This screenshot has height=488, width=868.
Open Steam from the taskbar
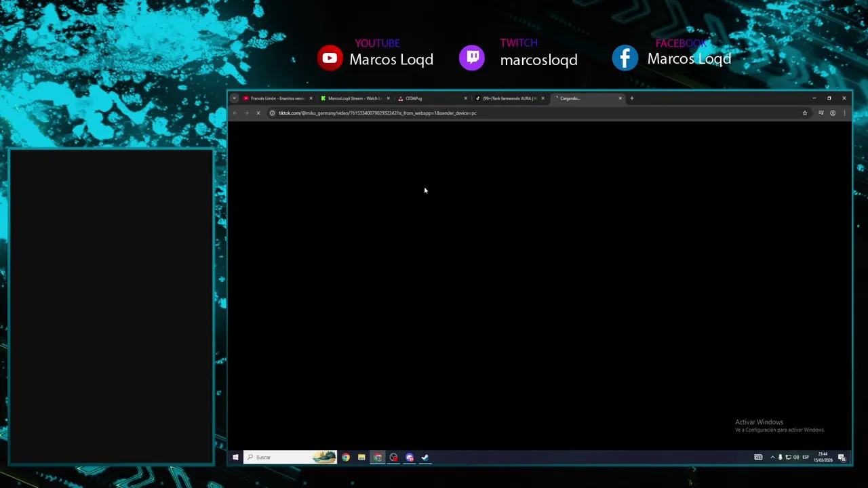425,457
